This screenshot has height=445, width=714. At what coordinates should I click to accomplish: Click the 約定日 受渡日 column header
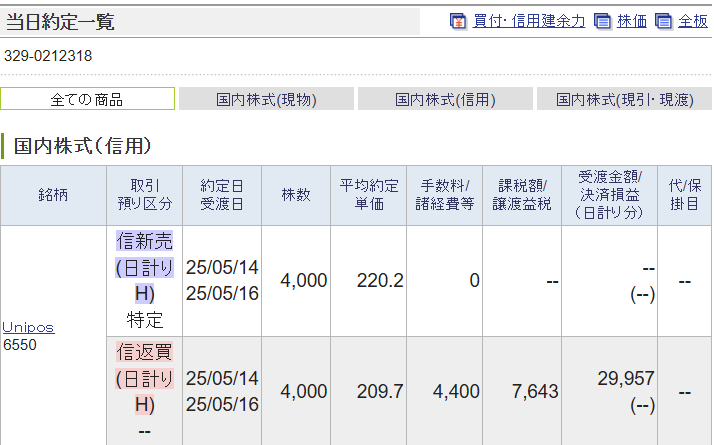[222, 195]
